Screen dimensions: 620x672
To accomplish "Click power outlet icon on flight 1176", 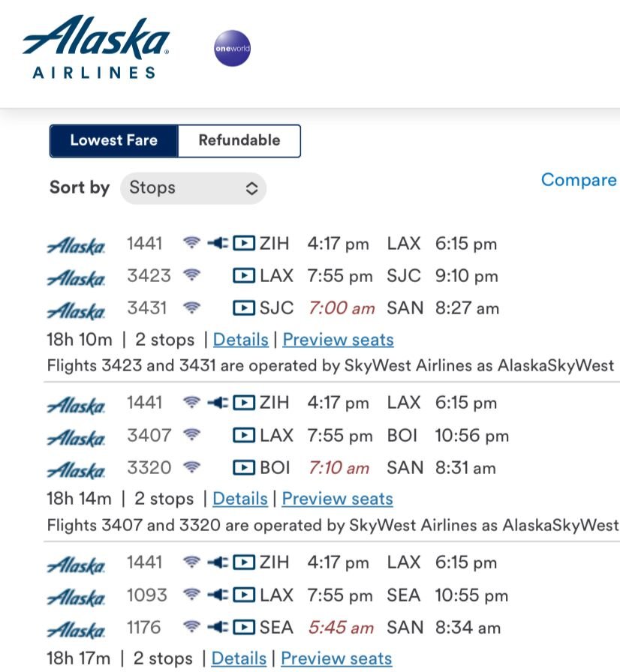I will coord(218,627).
